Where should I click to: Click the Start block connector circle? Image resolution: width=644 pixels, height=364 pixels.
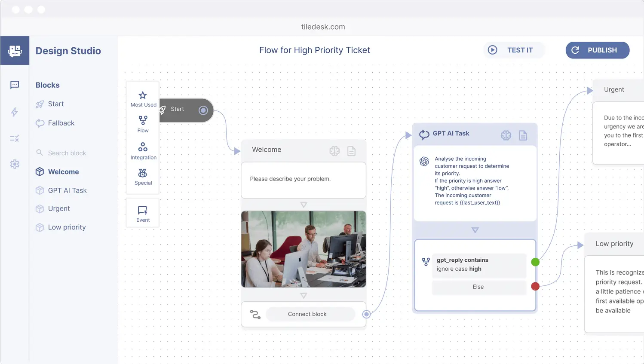203,110
